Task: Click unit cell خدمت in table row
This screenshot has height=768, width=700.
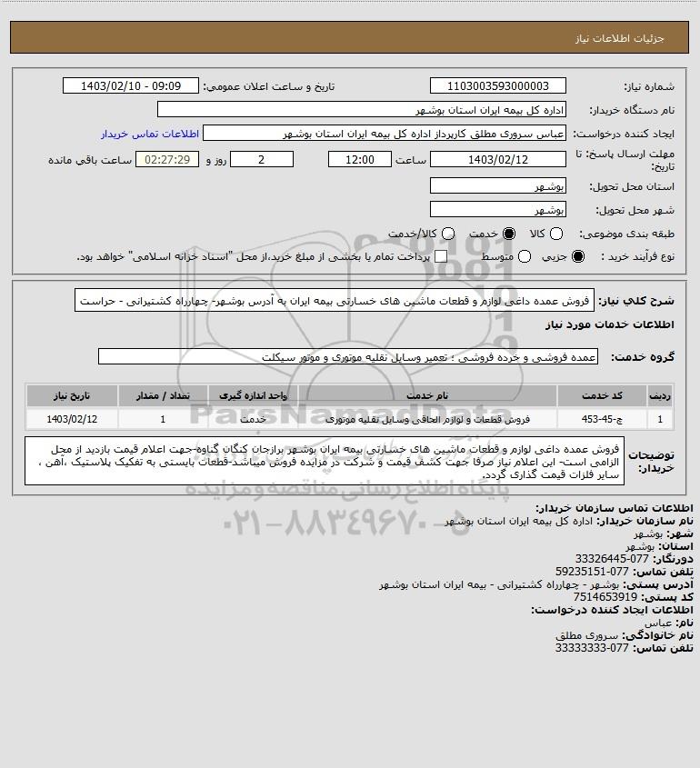Action: (253, 419)
